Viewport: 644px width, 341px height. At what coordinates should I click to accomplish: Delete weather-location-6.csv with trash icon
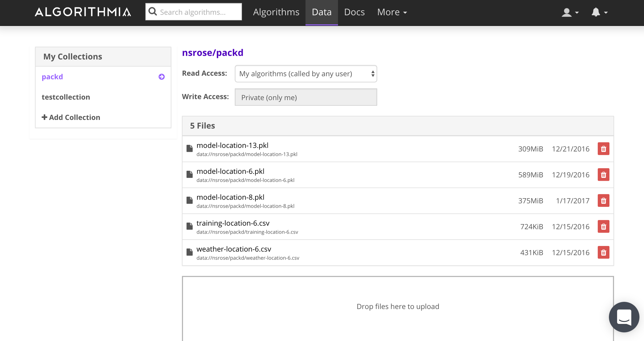(603, 252)
